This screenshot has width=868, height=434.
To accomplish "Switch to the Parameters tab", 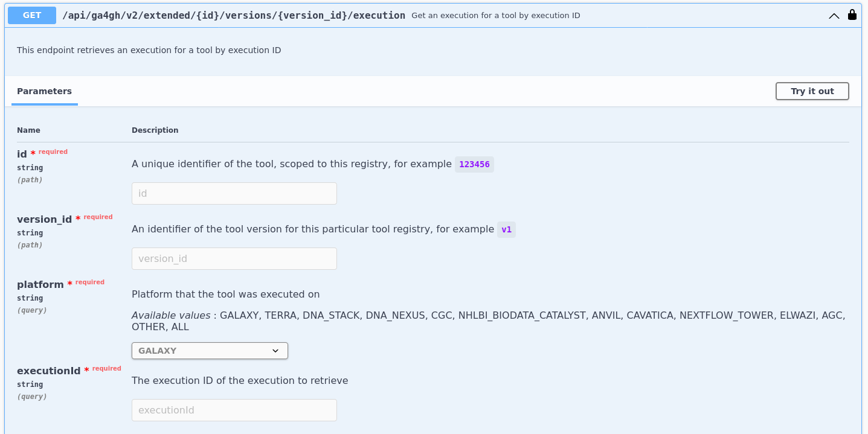I will coord(44,91).
